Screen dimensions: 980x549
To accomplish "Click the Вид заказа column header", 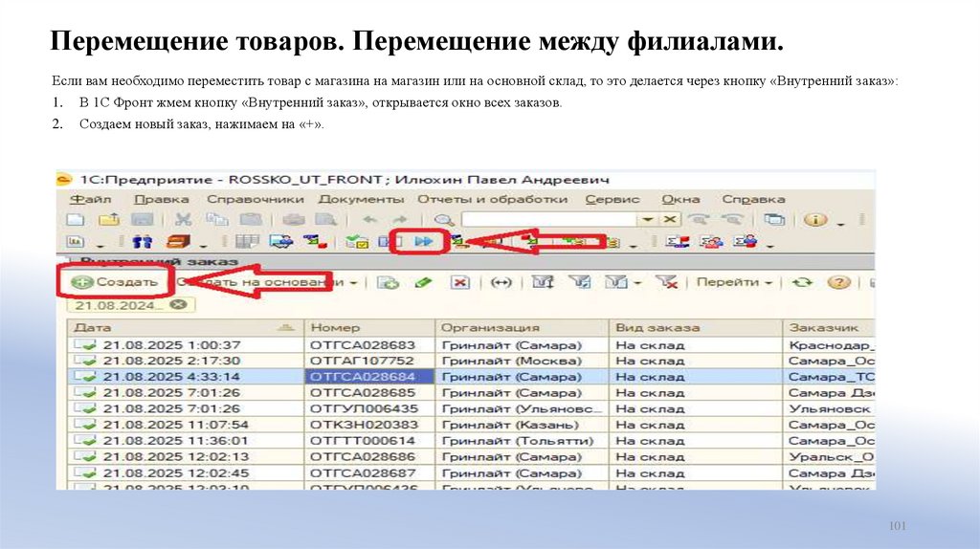I will 695,327.
